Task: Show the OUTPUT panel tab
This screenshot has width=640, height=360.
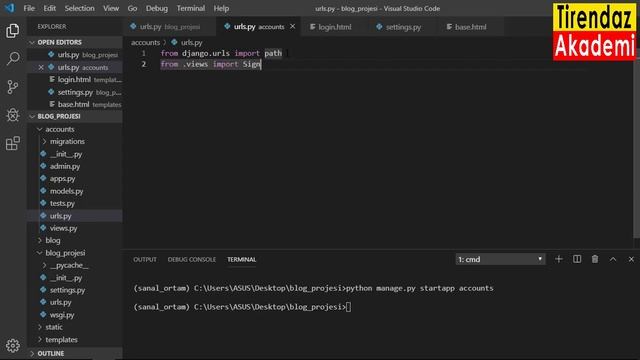Action: click(144, 260)
